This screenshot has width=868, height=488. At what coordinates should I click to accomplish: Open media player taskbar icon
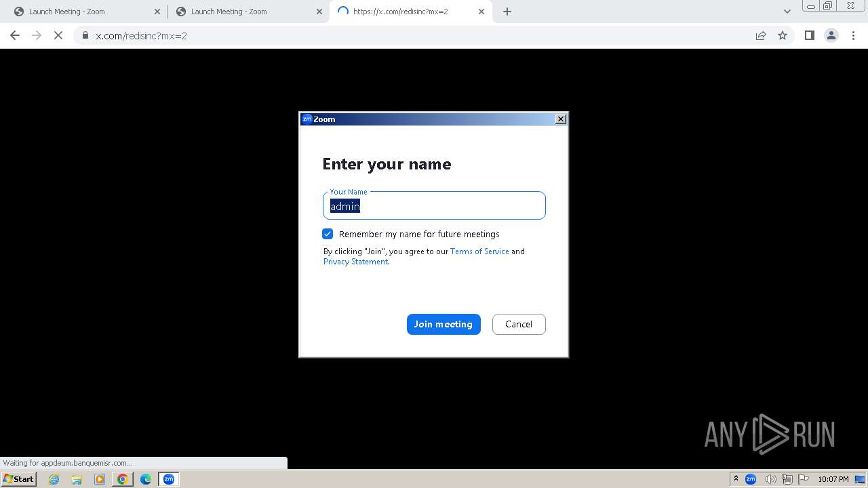click(x=100, y=479)
